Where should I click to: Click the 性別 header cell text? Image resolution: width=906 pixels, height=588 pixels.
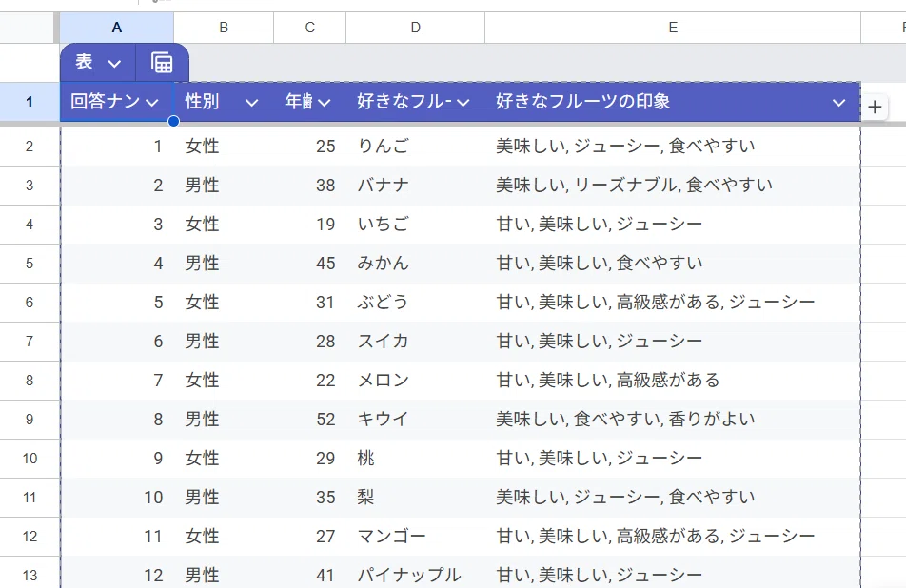pos(202,102)
